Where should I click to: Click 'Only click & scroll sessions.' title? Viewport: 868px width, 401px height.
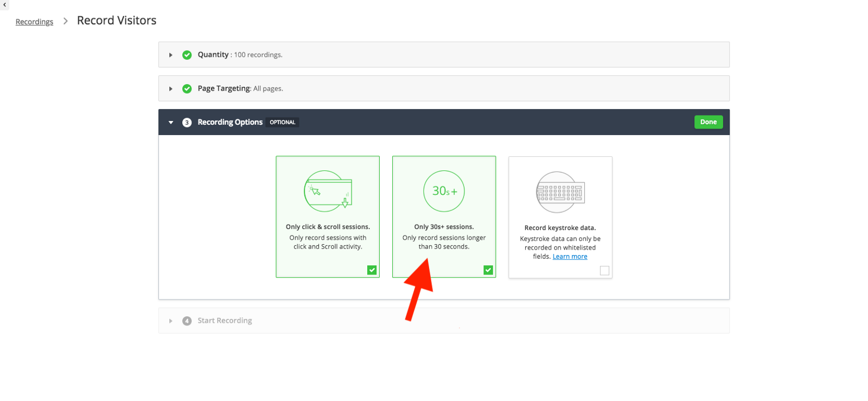(328, 227)
